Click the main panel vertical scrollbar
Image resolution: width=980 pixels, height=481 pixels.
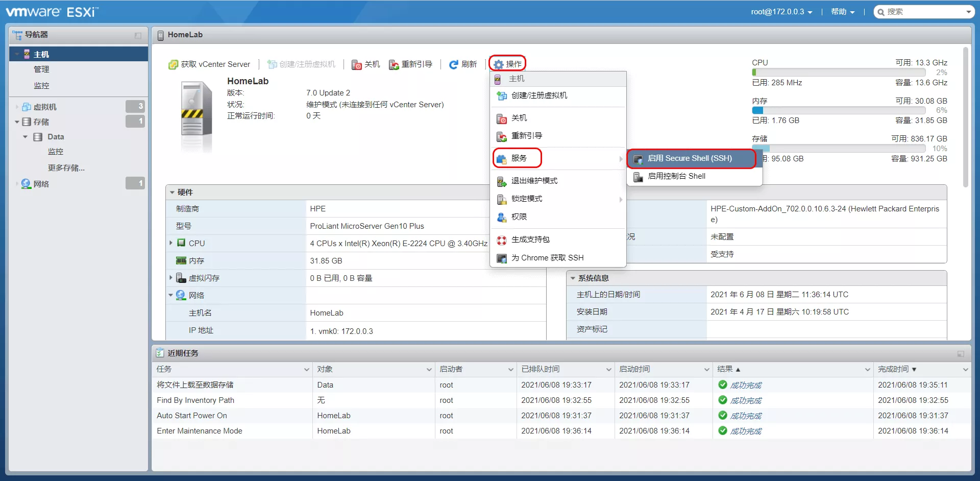coord(965,117)
